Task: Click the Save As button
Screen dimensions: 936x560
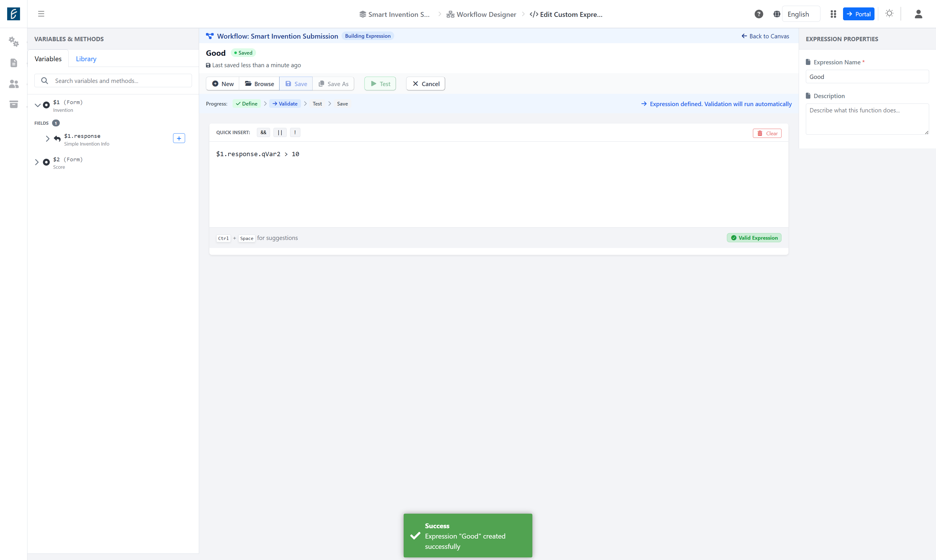Action: point(333,84)
